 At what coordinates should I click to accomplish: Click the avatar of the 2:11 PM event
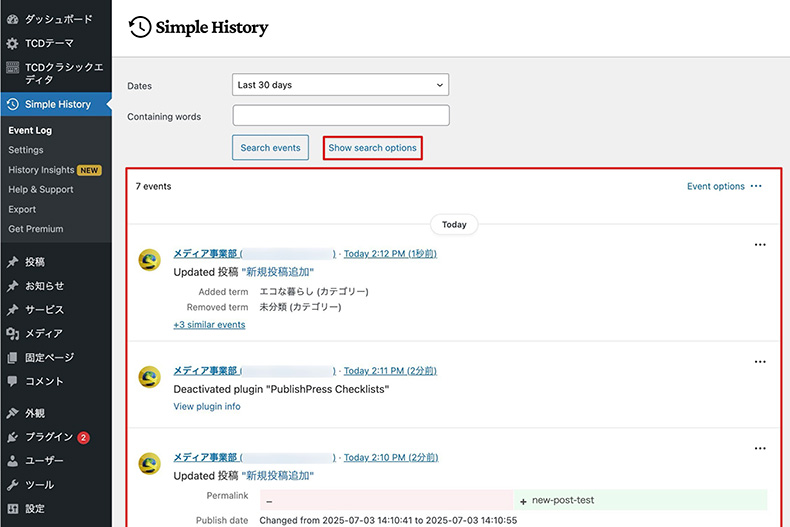click(x=150, y=377)
